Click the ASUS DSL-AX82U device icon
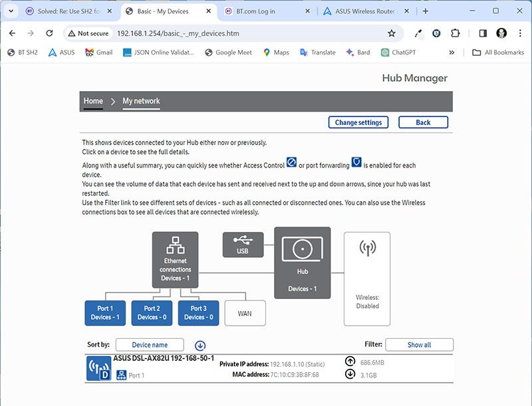This screenshot has height=406, width=532. (x=99, y=368)
